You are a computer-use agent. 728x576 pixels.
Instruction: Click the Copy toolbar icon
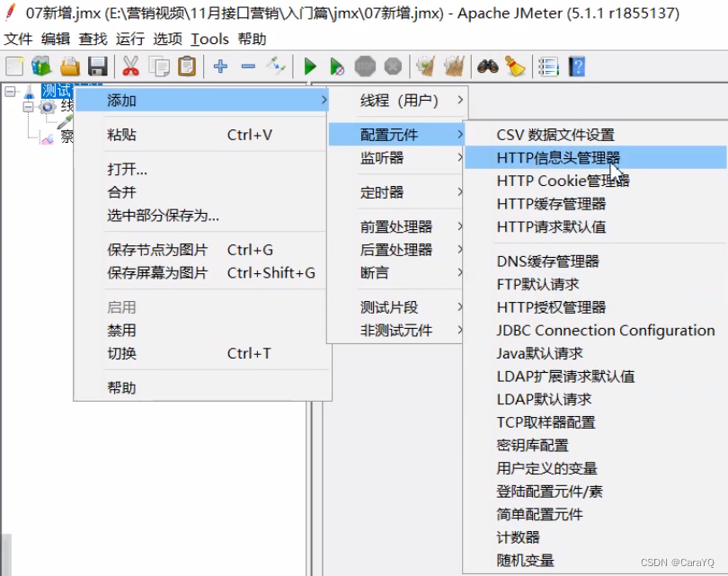point(159,66)
